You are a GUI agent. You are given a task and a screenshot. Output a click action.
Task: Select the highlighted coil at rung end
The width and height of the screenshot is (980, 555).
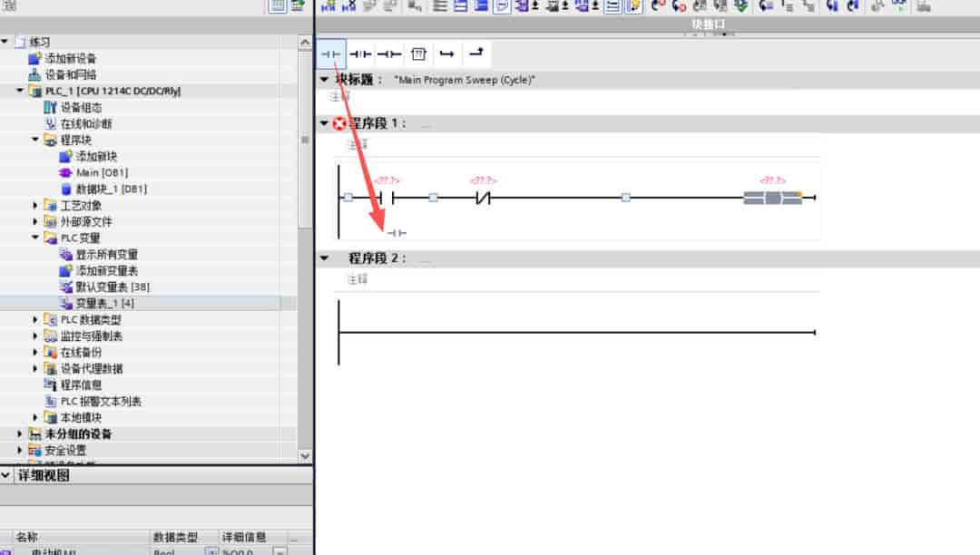click(772, 198)
